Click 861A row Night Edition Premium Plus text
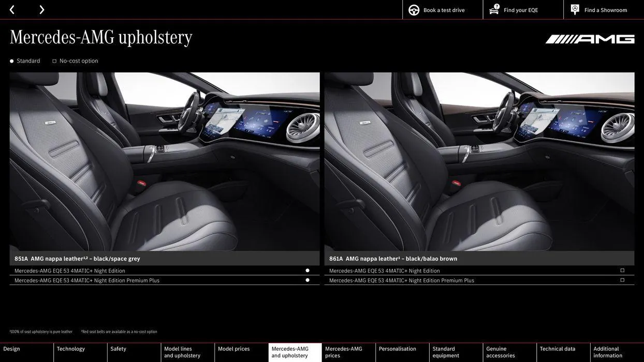 point(402,281)
